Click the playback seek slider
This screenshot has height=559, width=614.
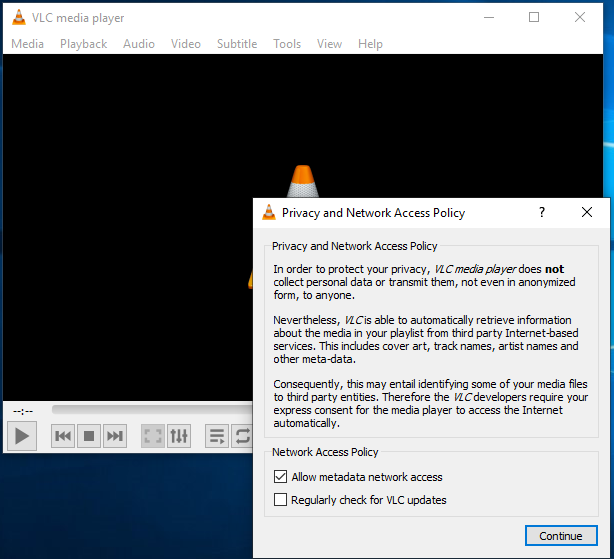click(152, 409)
